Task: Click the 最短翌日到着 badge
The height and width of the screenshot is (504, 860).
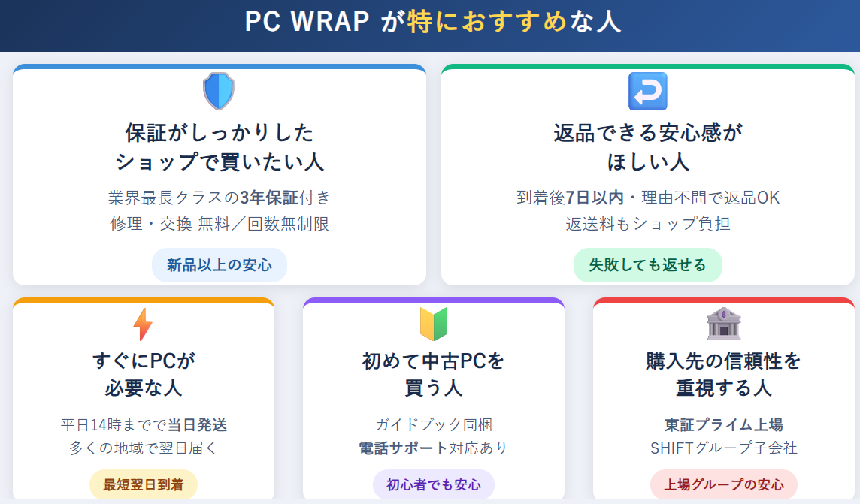Action: click(143, 484)
